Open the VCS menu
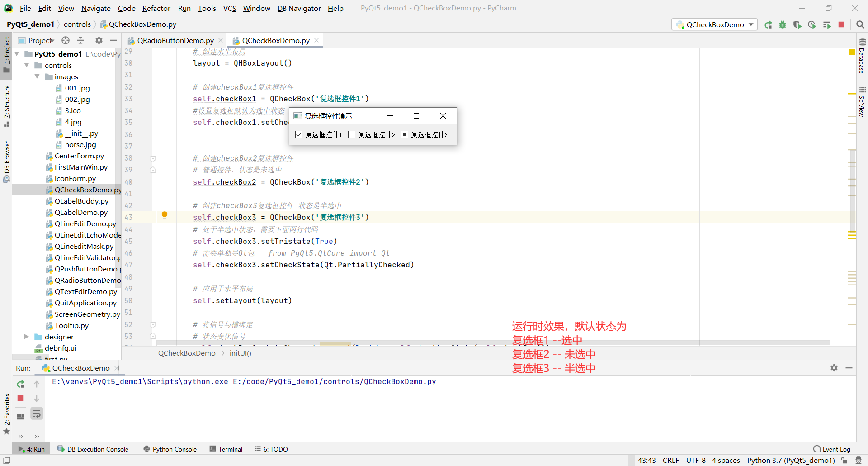 point(230,8)
